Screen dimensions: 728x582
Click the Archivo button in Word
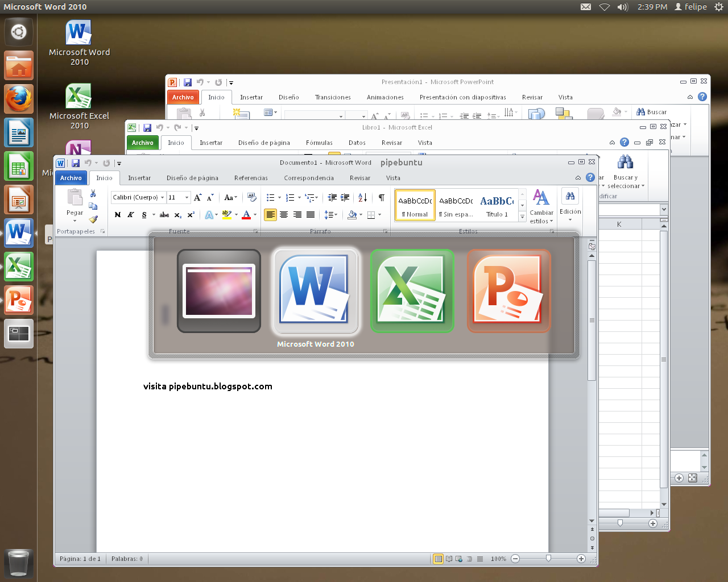(x=71, y=178)
